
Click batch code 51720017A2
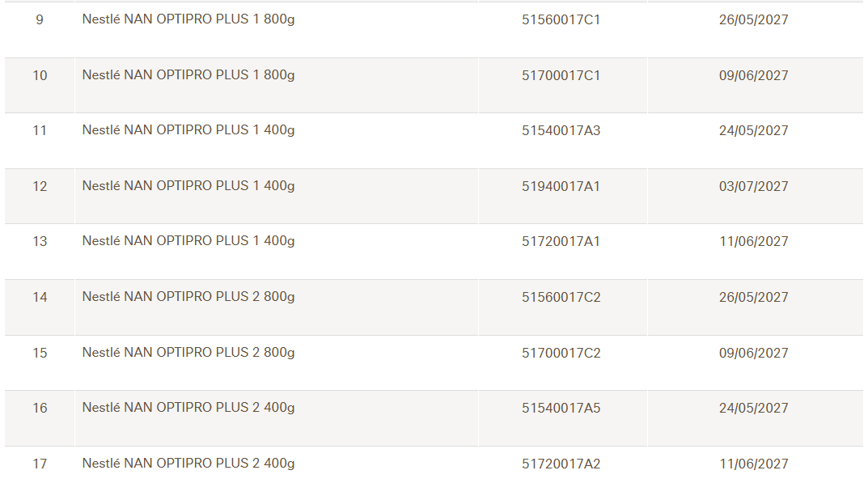pyautogui.click(x=561, y=464)
